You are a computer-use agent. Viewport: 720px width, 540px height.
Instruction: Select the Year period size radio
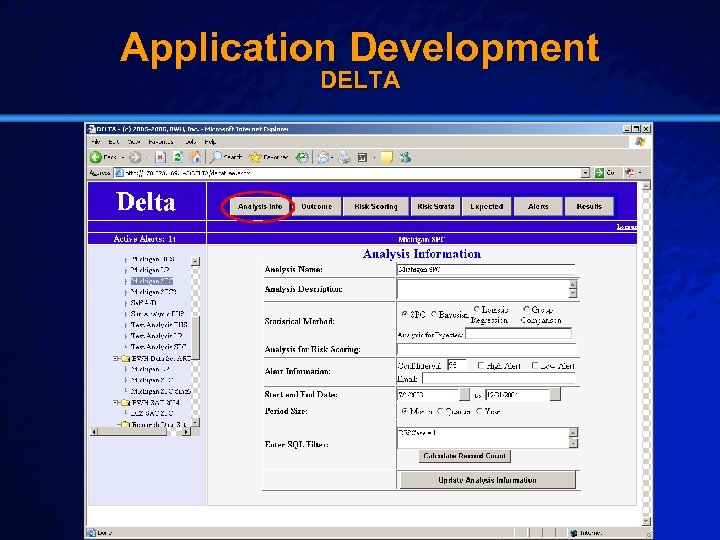tap(479, 411)
